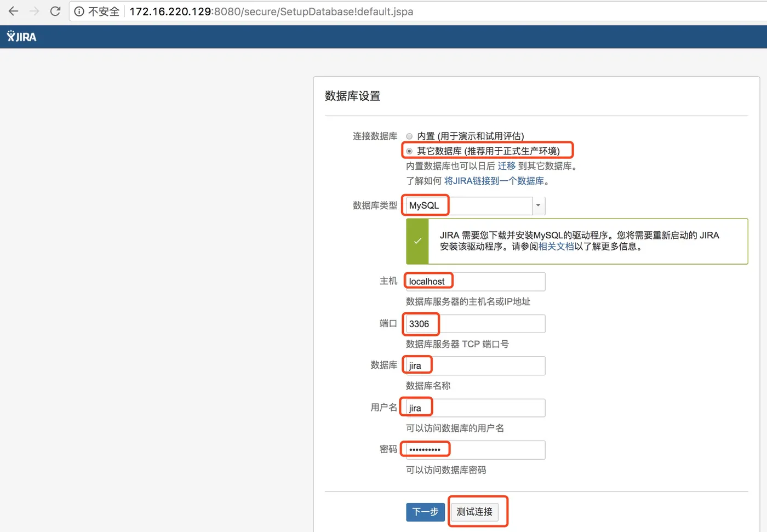Focus the database name field
The height and width of the screenshot is (532, 767).
coord(476,366)
